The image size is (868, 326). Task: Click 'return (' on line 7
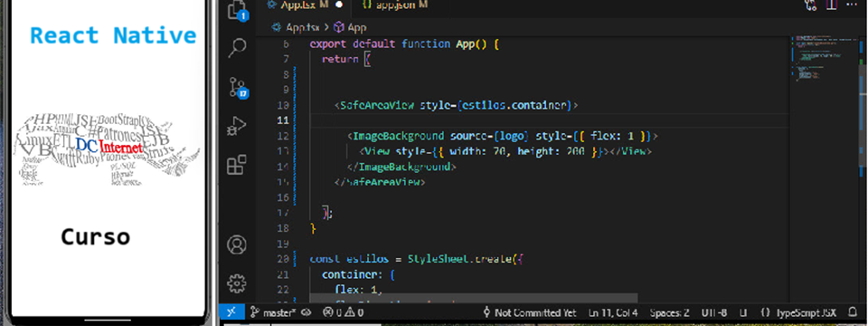346,60
